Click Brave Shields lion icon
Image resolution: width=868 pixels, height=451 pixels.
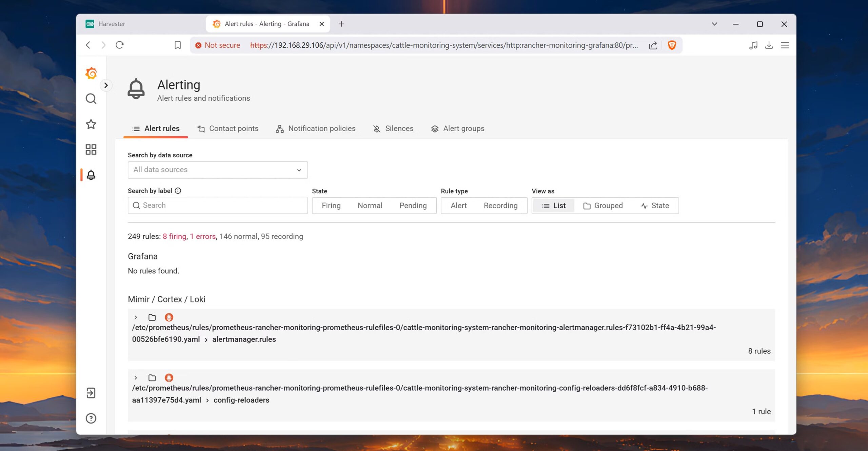coord(672,45)
